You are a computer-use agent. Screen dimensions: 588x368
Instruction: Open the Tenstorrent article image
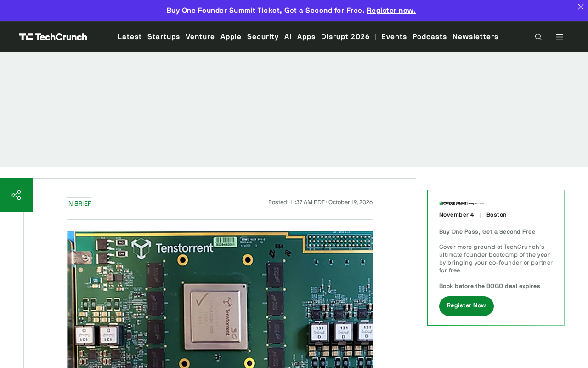pyautogui.click(x=220, y=299)
